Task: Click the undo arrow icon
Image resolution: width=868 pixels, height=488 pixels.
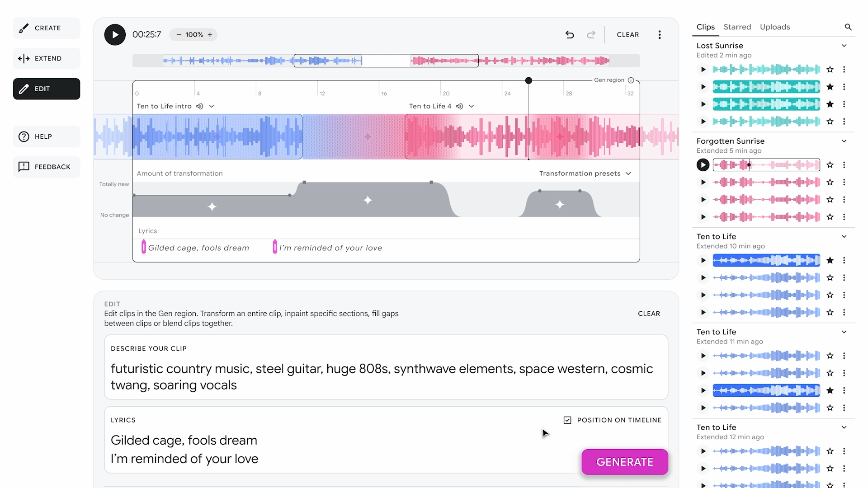Action: [570, 35]
